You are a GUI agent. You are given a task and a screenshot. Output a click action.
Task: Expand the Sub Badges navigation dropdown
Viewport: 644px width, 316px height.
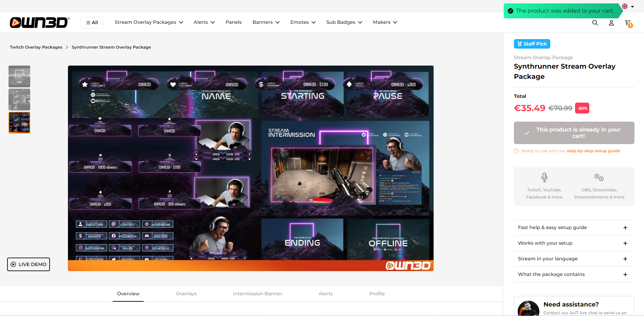pyautogui.click(x=344, y=22)
